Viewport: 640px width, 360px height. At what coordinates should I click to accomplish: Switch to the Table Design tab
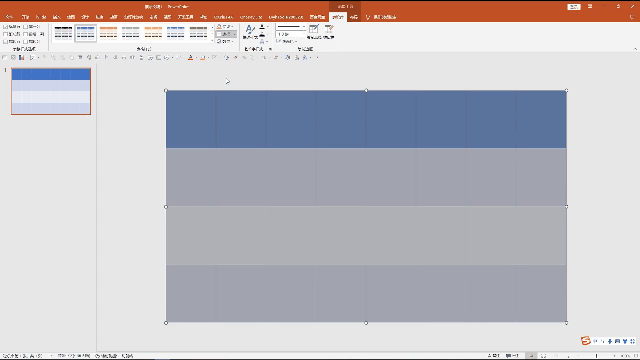(338, 17)
